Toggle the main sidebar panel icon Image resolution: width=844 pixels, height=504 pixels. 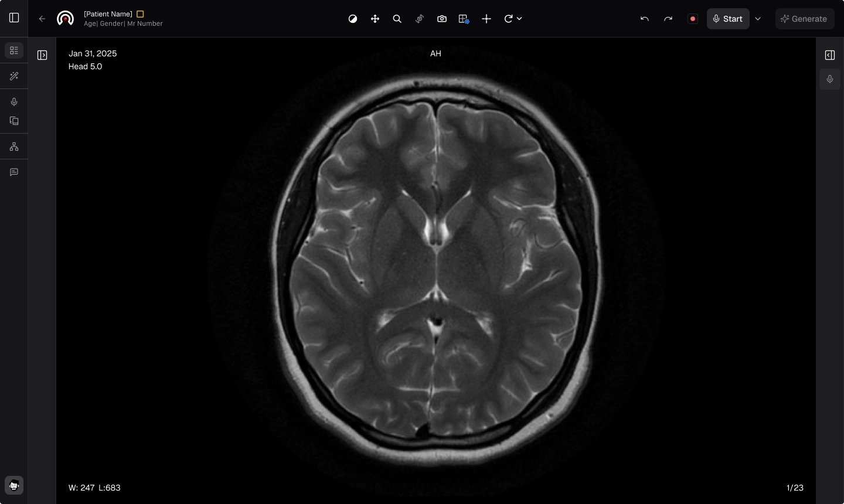pos(14,18)
